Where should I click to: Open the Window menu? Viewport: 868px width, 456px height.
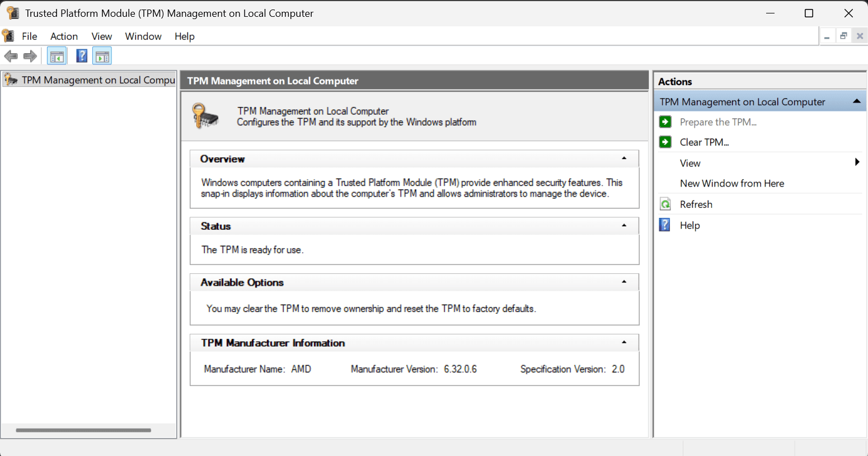point(143,36)
